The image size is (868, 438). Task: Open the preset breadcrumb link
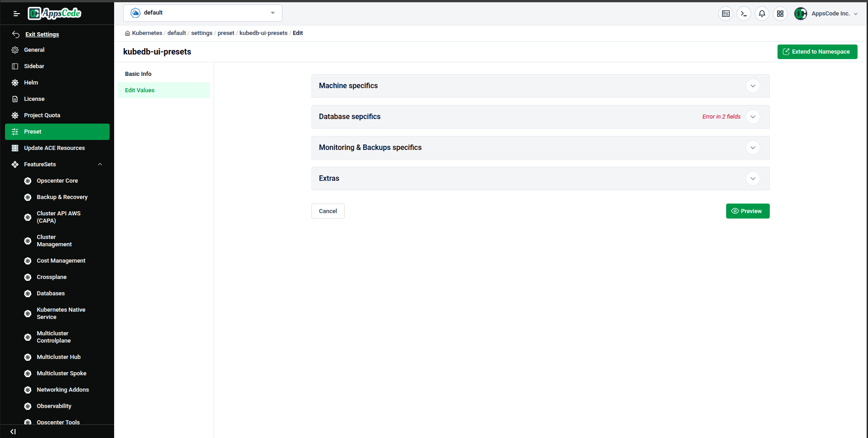pyautogui.click(x=226, y=33)
